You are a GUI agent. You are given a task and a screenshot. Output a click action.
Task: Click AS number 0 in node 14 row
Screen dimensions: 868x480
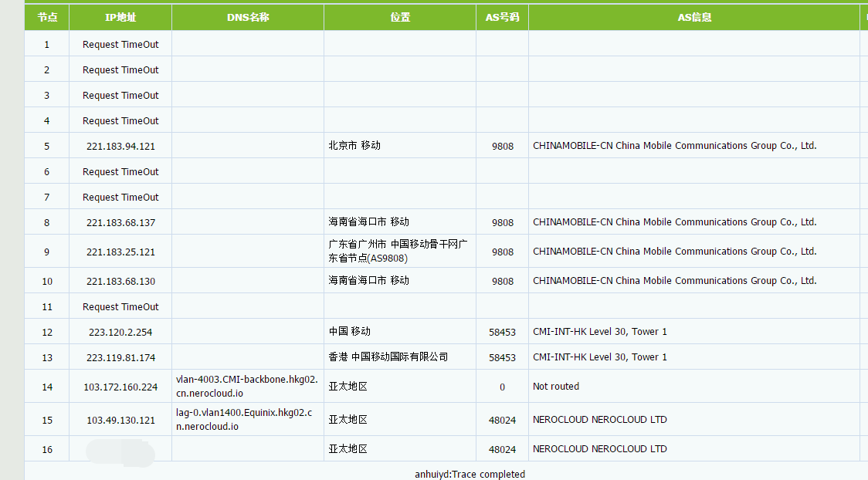(502, 387)
